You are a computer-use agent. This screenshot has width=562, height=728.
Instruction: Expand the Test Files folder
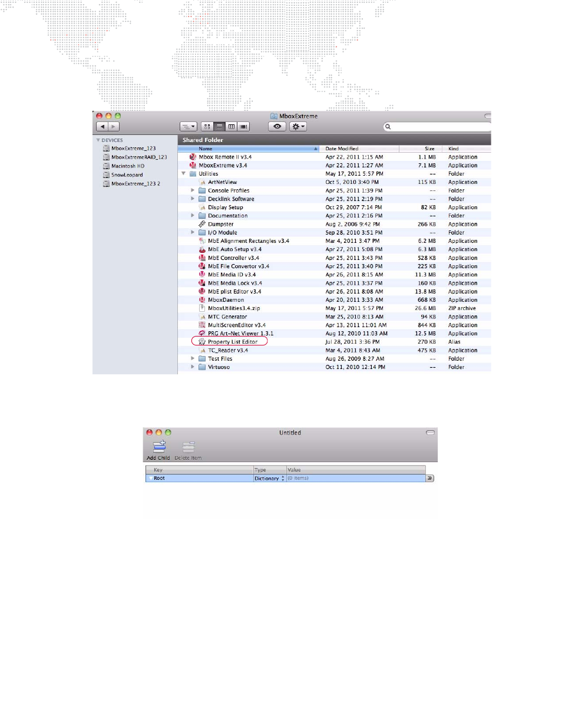[193, 359]
